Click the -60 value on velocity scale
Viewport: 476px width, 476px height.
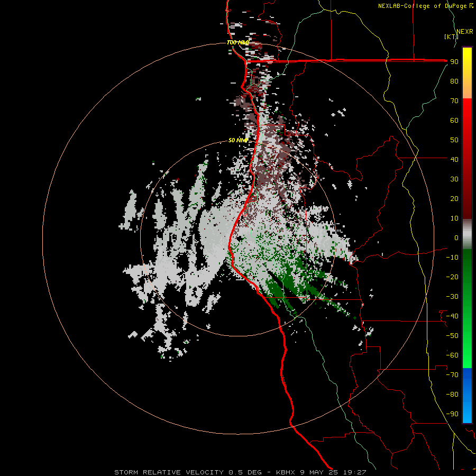(452, 355)
